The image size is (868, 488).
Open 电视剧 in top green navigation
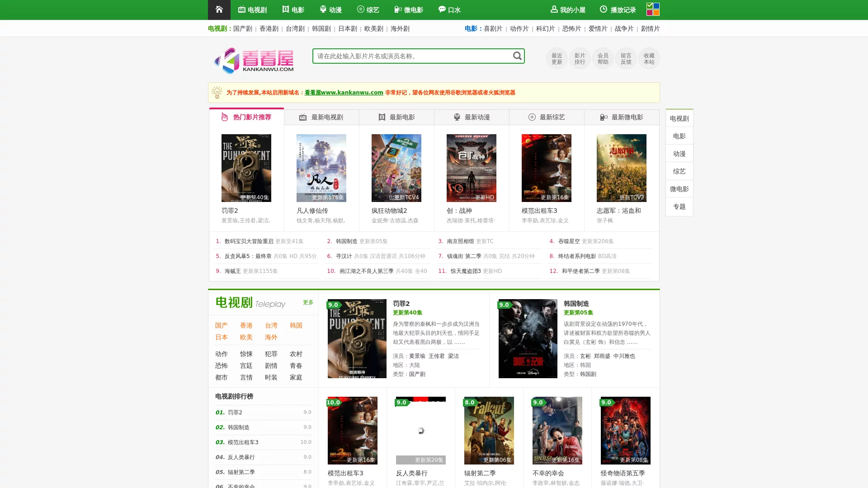click(x=252, y=10)
